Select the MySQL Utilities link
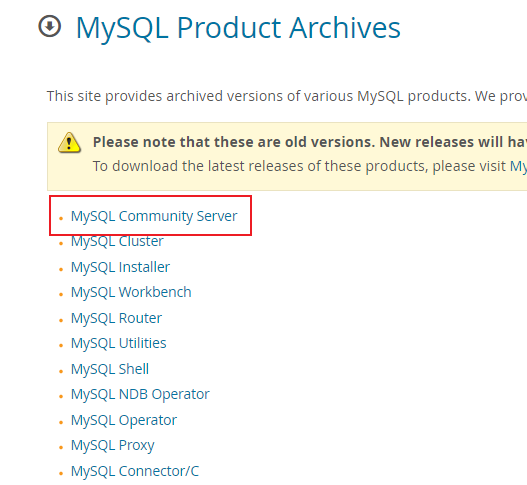The width and height of the screenshot is (527, 485). 118,343
